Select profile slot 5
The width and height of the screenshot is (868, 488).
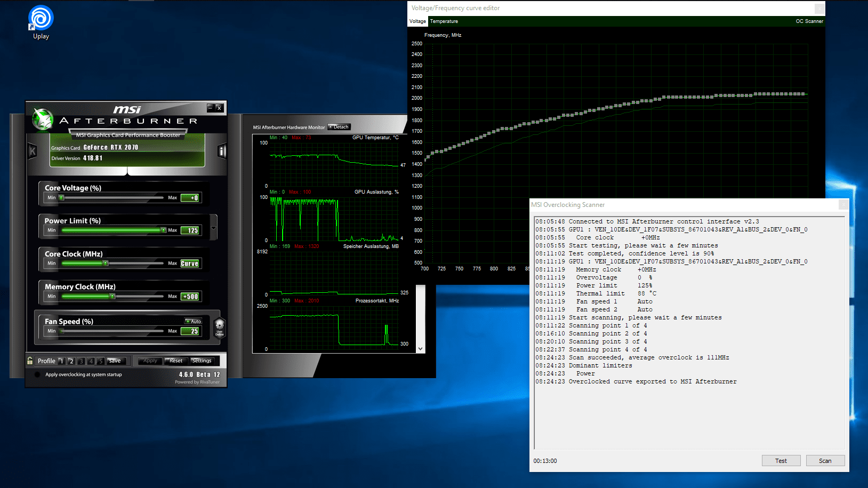100,361
